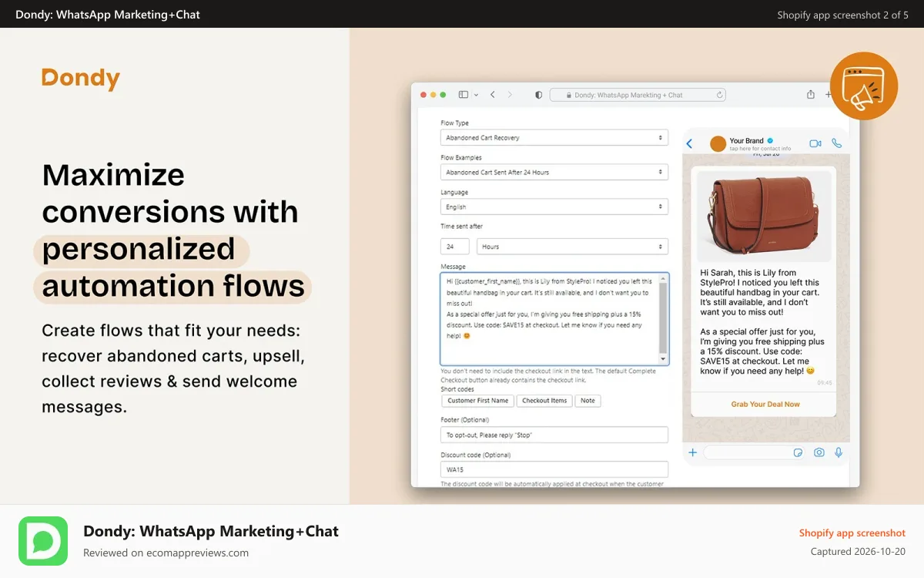This screenshot has height=578, width=924.
Task: Start a video call in chat
Action: [815, 143]
